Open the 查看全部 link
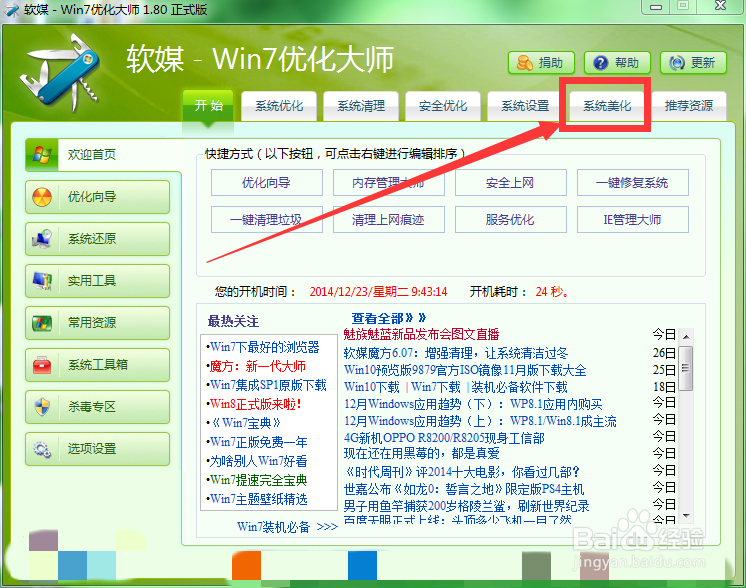746x588 pixels. [389, 318]
